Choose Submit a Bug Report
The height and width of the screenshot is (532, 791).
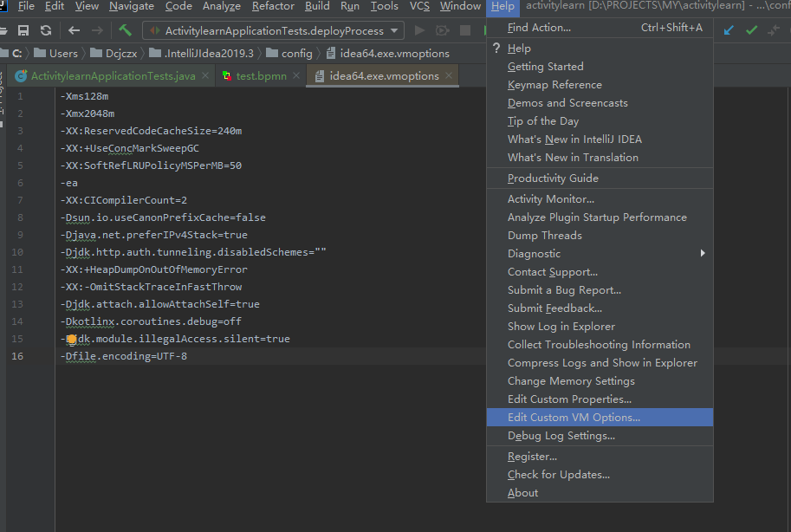pos(600,289)
